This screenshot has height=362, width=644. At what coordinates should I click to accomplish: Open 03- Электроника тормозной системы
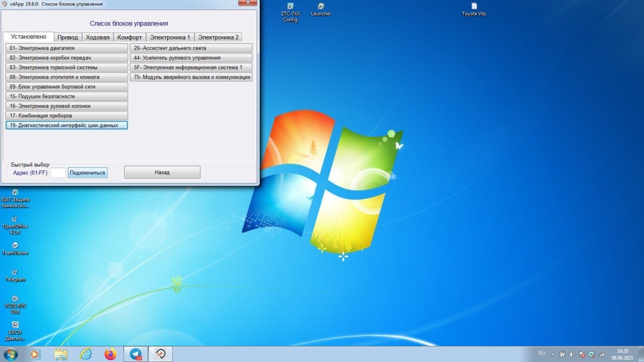click(x=67, y=67)
